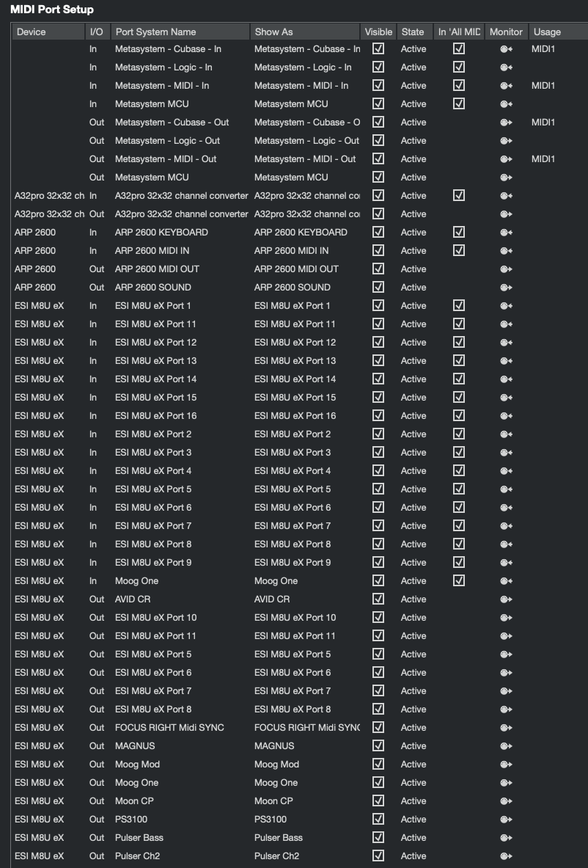Uncheck the Visible checkbox for Moon CP
588x868 pixels.
[x=378, y=801]
